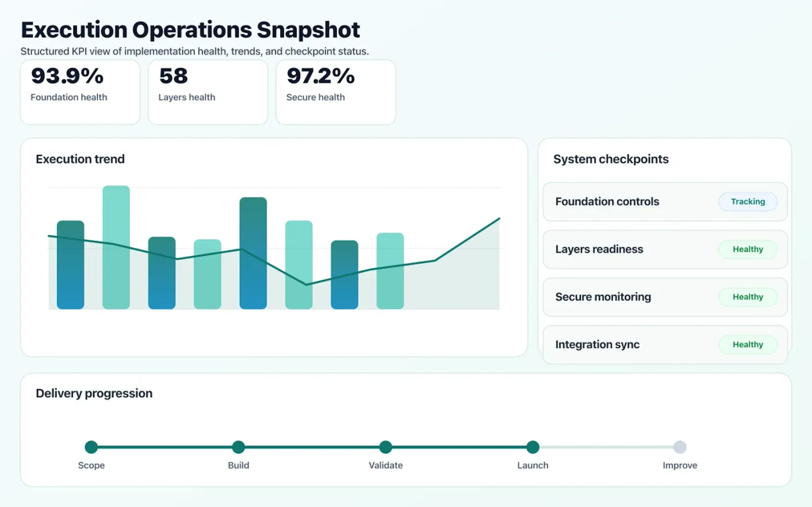Click the Scope milestone marker
This screenshot has width=812, height=507.
[x=91, y=447]
